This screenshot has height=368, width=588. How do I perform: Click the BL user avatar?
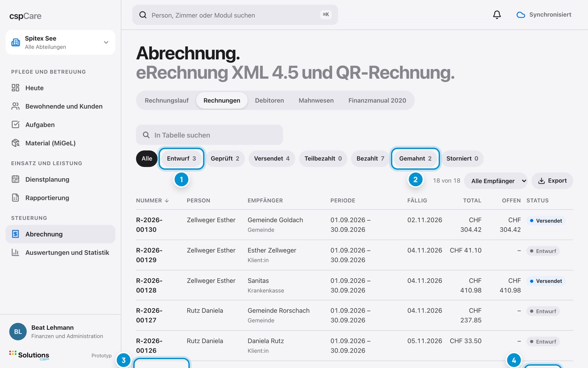pyautogui.click(x=18, y=332)
